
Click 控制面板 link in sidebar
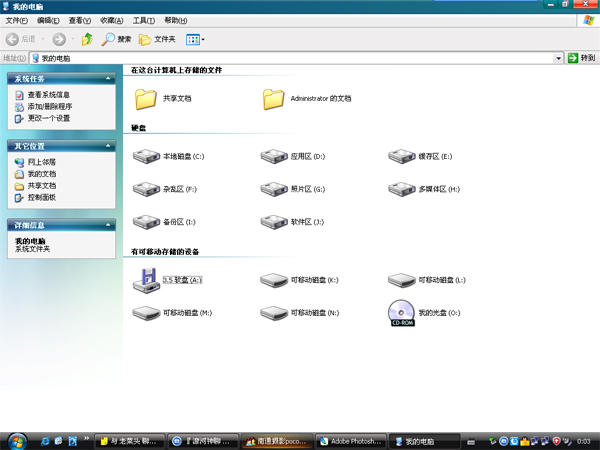click(x=42, y=197)
